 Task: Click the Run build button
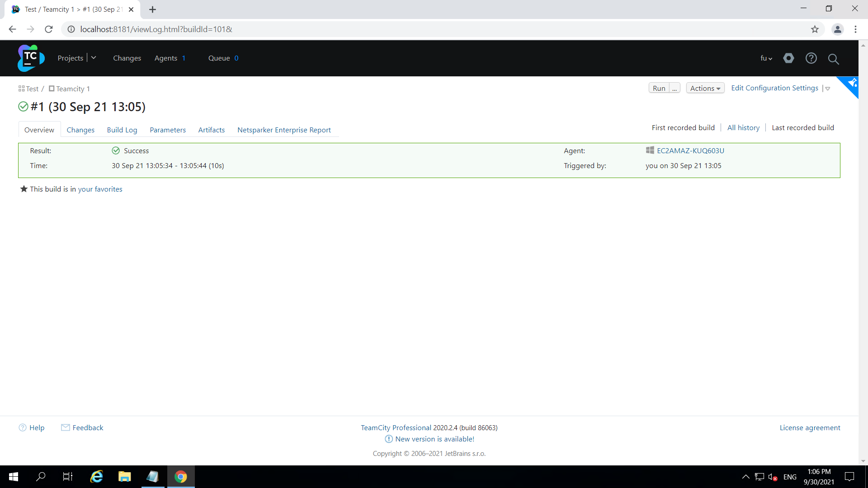(x=659, y=88)
